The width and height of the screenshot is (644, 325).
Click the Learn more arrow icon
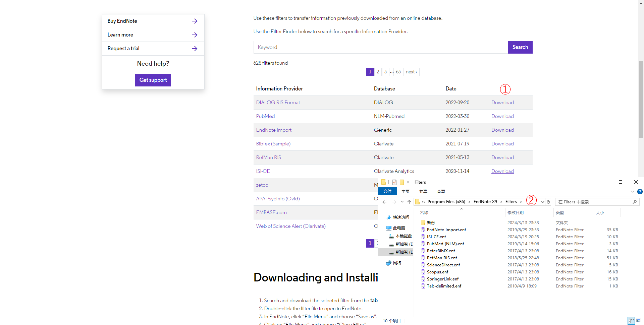tap(195, 35)
